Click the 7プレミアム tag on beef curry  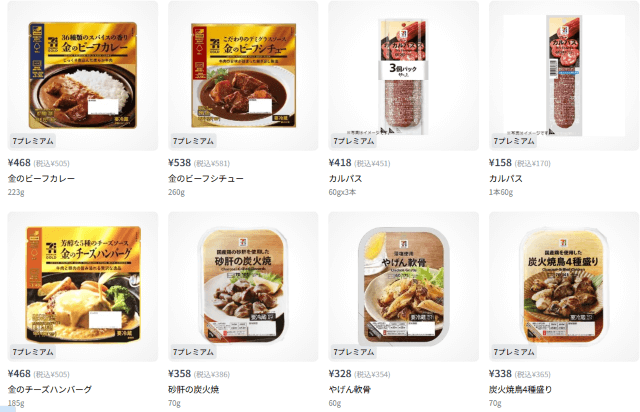pyautogui.click(x=33, y=141)
